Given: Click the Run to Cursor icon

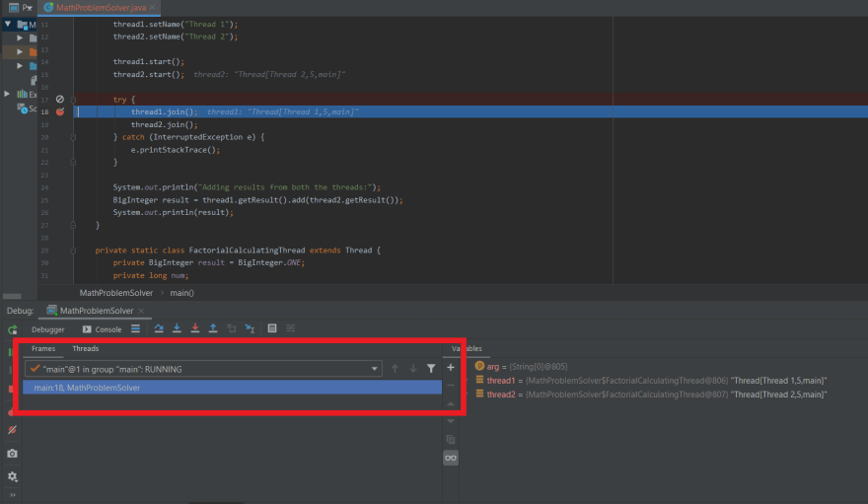Looking at the screenshot, I should (250, 328).
